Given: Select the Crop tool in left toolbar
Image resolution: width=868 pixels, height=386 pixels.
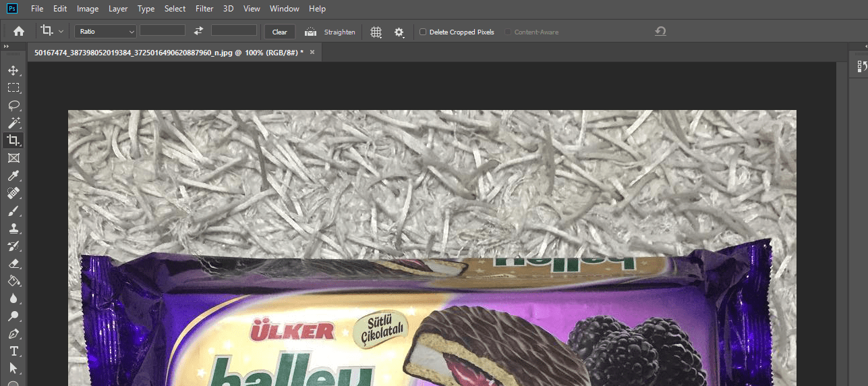Looking at the screenshot, I should tap(13, 140).
